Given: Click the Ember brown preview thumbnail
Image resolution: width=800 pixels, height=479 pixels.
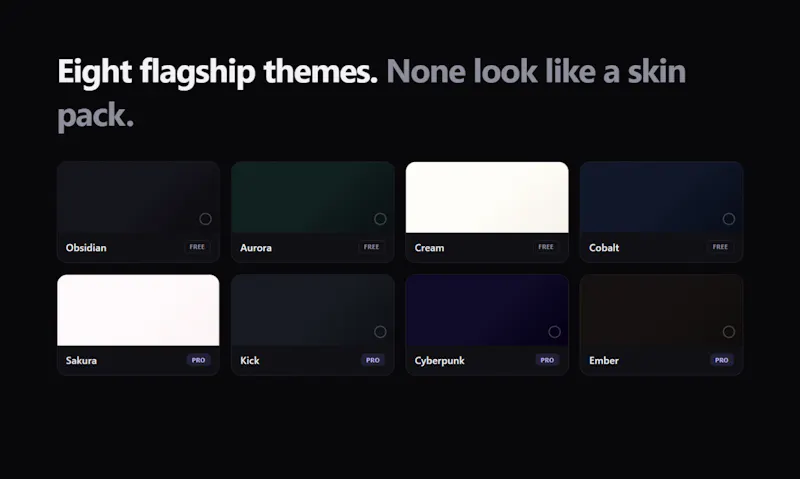Looking at the screenshot, I should 662,310.
